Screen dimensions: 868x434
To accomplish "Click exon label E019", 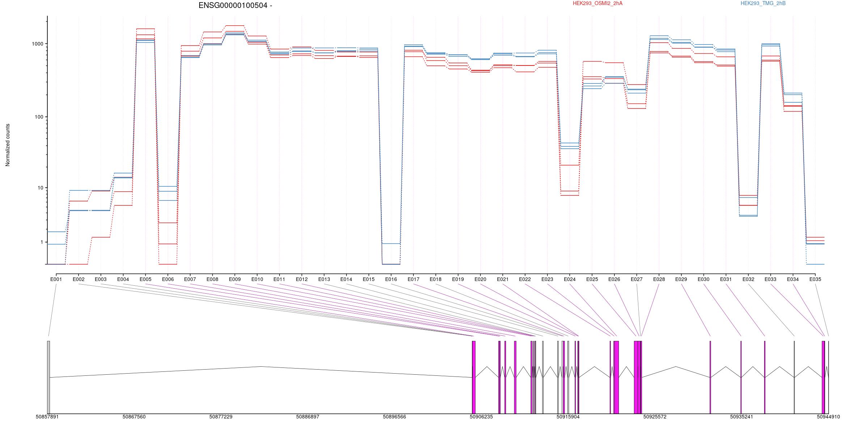I will (458, 279).
